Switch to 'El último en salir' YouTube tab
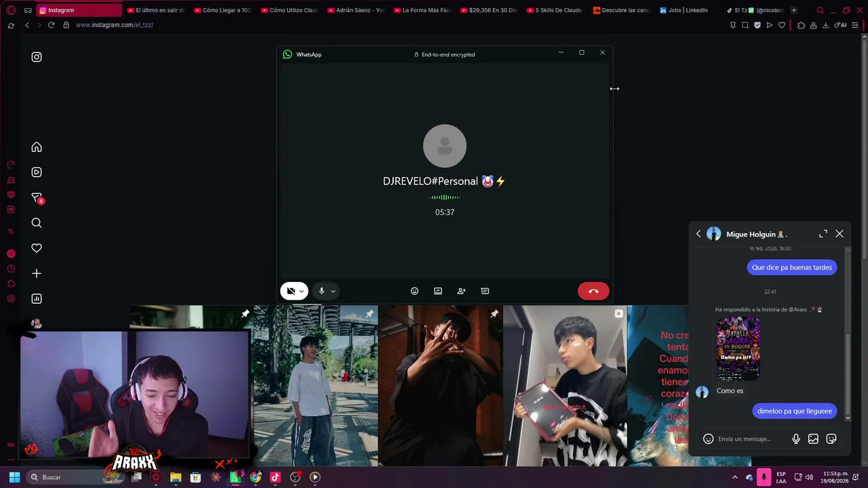This screenshot has height=488, width=868. (155, 10)
